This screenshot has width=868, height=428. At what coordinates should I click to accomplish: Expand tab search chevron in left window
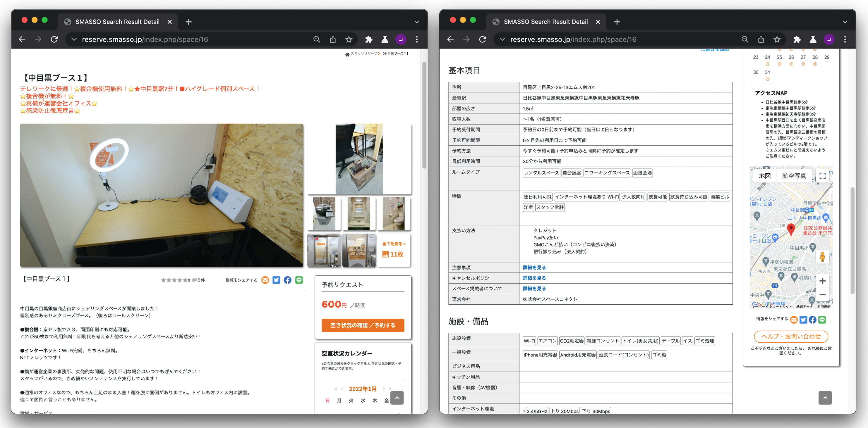point(417,22)
